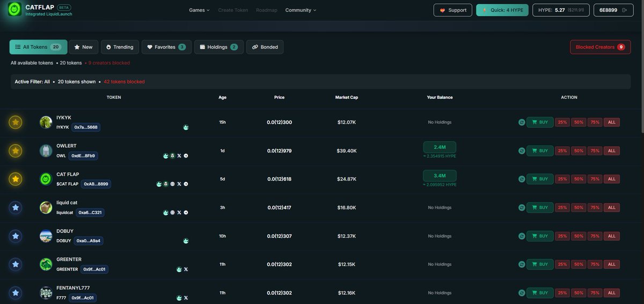The height and width of the screenshot is (304, 644).
Task: Open GREENTER's X (Twitter) icon
Action: pos(186,269)
